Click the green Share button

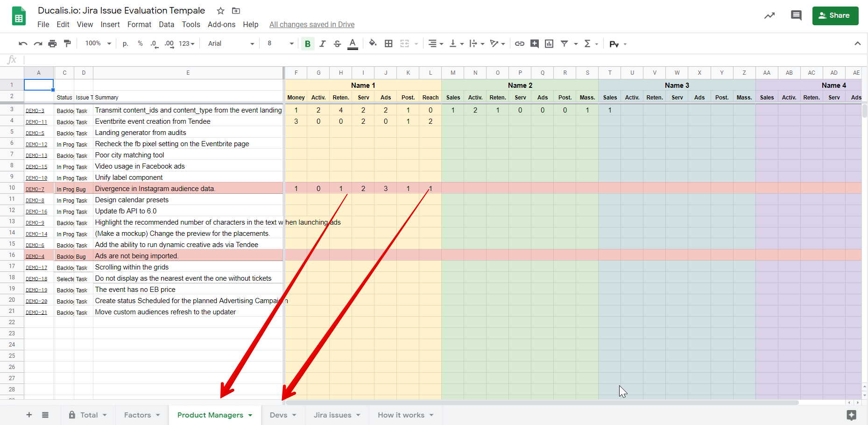tap(835, 15)
